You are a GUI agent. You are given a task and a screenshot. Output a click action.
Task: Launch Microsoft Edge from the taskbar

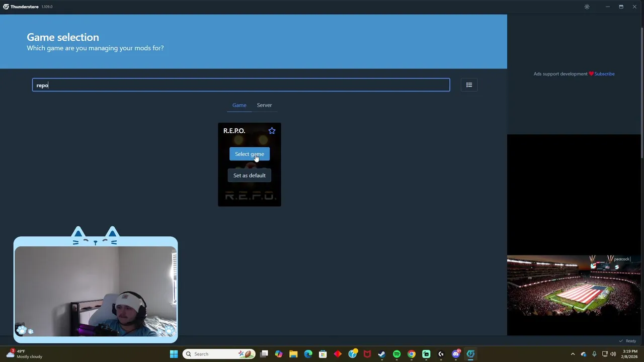tap(308, 354)
